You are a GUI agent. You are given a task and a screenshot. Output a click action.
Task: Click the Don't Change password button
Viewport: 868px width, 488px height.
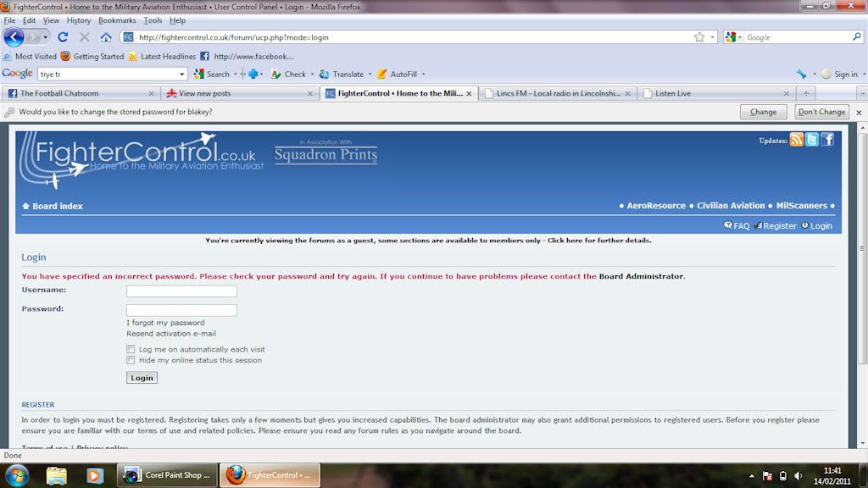tap(821, 112)
